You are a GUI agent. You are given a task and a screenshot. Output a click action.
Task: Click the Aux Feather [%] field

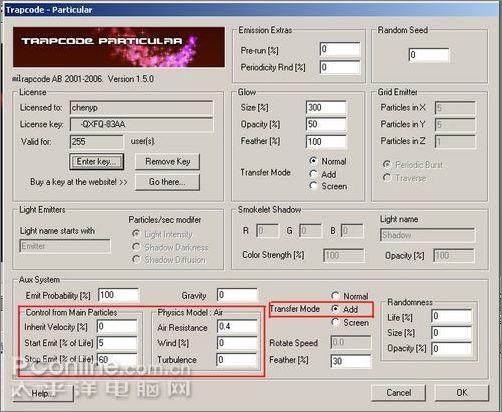point(351,361)
